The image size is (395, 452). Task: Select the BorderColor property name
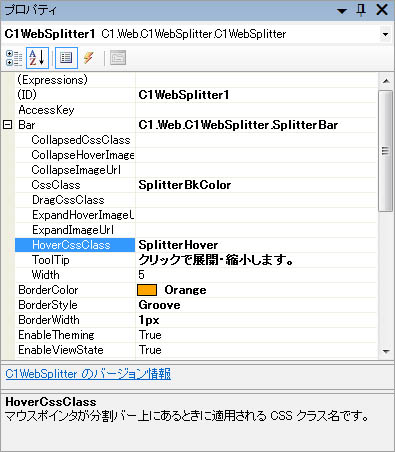click(x=48, y=290)
